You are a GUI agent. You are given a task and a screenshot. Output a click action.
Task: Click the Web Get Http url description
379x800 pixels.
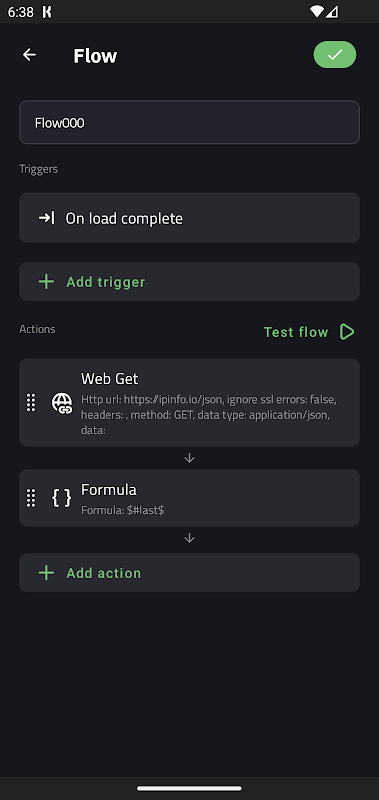(209, 415)
